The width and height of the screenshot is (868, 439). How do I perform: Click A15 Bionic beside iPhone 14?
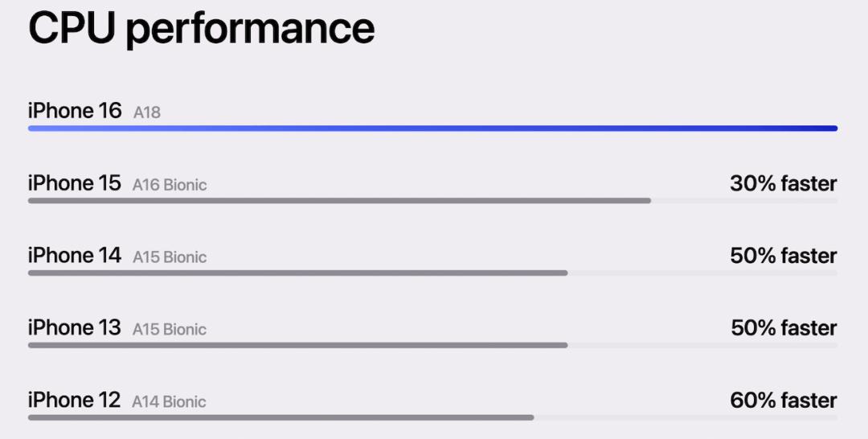pos(170,257)
